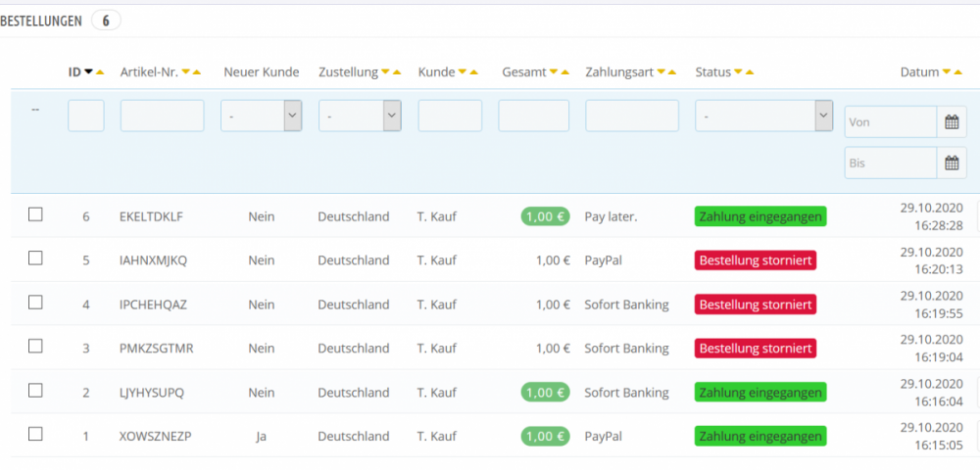Click the Von date field
The height and width of the screenshot is (470, 980).
891,122
